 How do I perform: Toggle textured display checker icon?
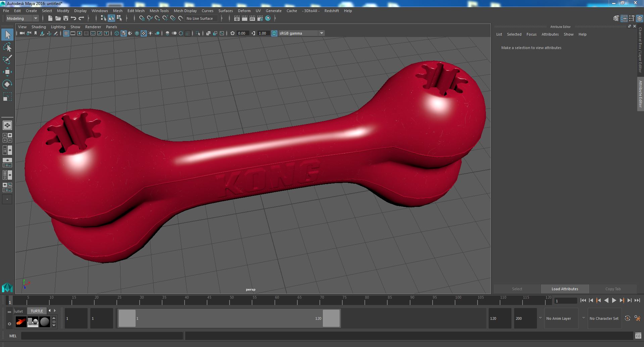click(x=144, y=33)
